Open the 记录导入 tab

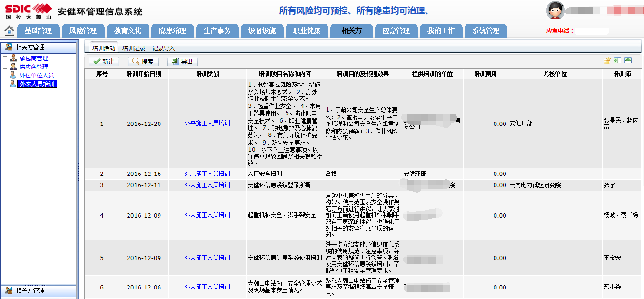coord(164,48)
